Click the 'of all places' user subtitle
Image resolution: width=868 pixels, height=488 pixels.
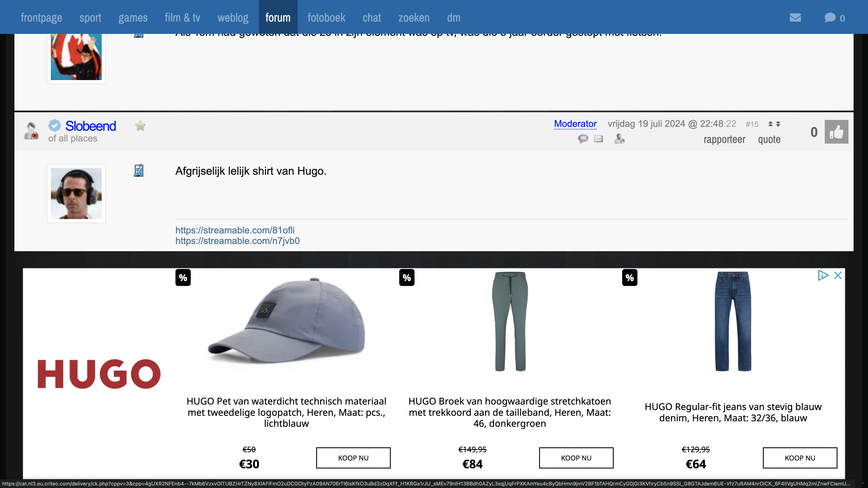(x=72, y=139)
